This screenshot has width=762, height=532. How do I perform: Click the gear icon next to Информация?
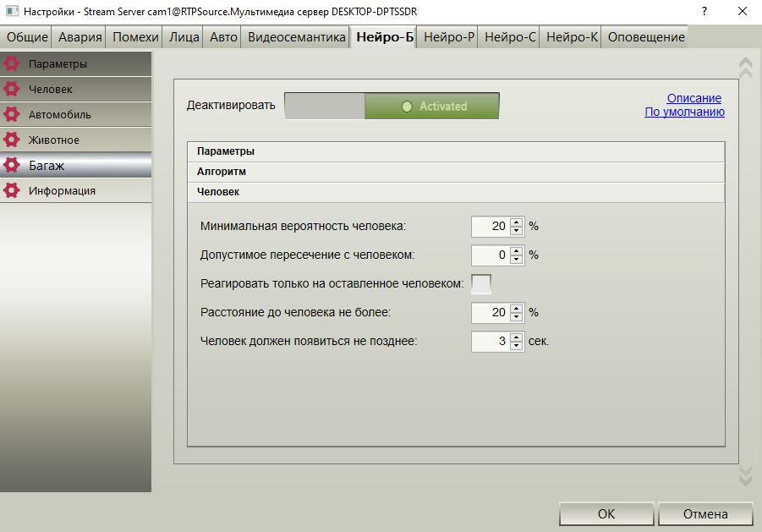tap(11, 190)
